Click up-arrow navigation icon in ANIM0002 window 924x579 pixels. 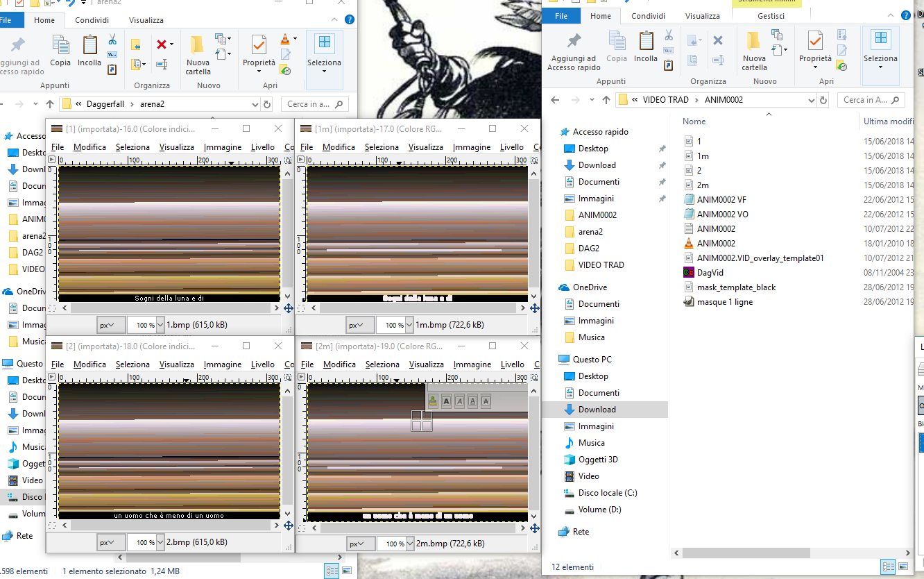(x=606, y=100)
